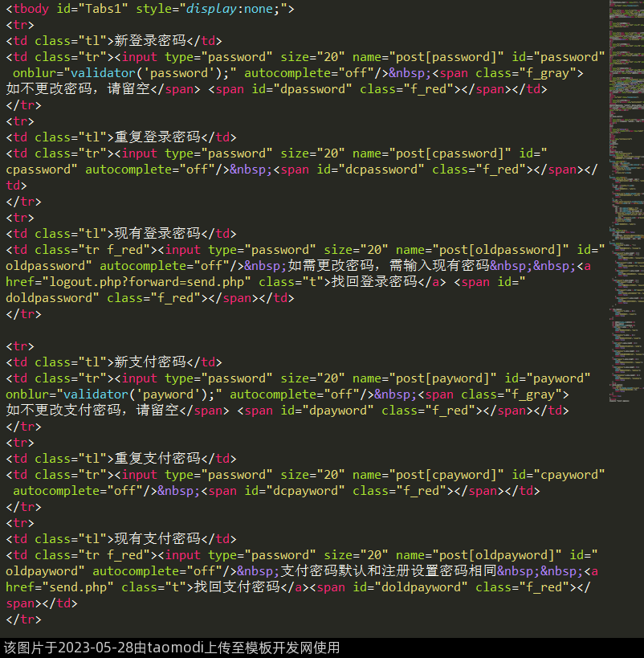Click the 新登录密码 label text

(x=150, y=41)
